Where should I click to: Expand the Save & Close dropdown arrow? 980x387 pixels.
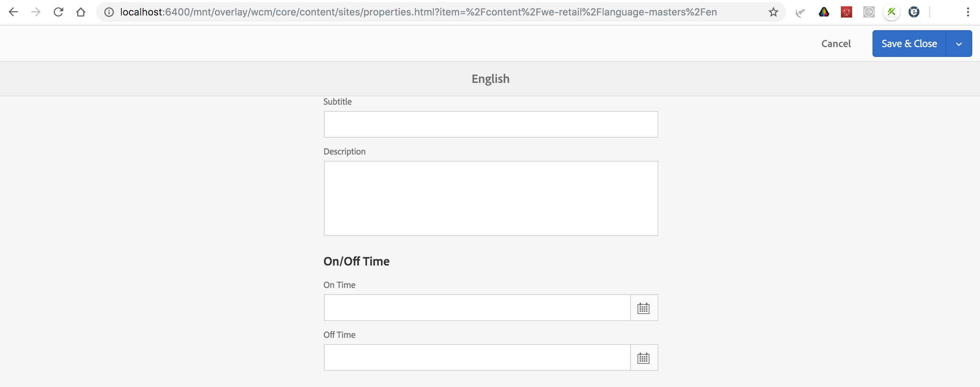click(959, 44)
